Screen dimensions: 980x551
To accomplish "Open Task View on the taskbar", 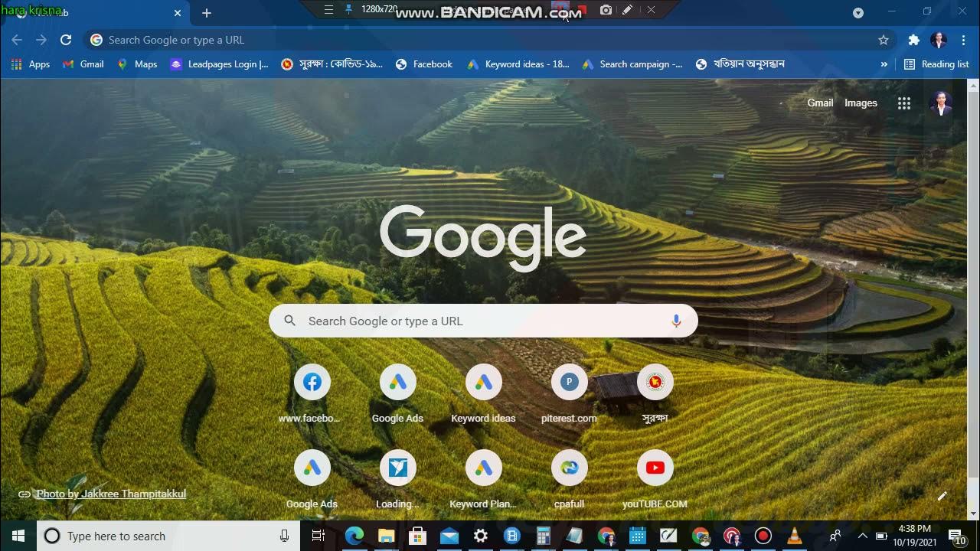I will 318,536.
